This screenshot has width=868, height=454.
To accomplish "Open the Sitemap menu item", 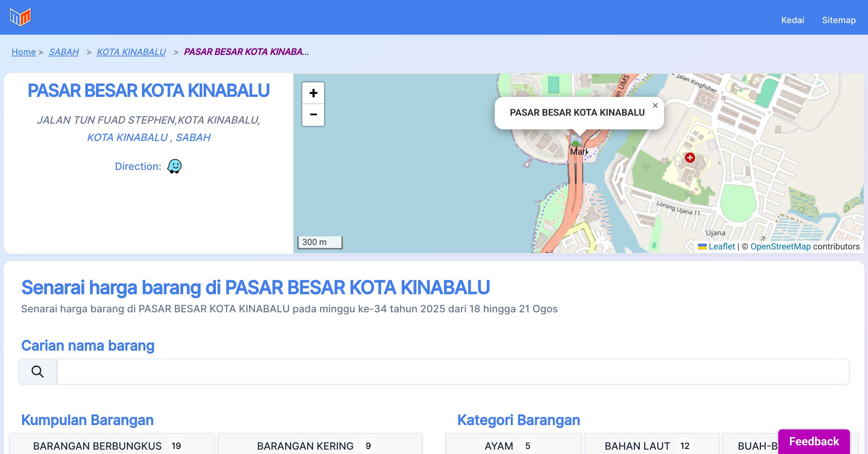I will (x=839, y=20).
